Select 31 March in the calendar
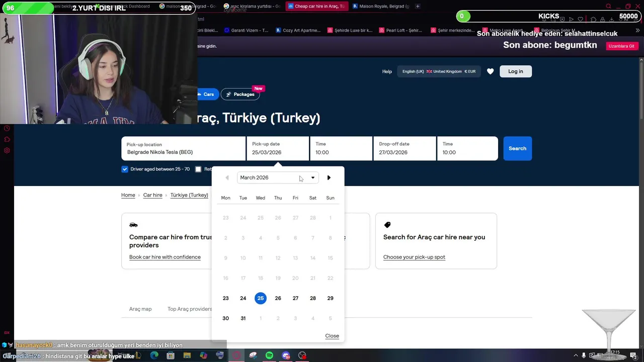This screenshot has height=362, width=644. pos(243,318)
